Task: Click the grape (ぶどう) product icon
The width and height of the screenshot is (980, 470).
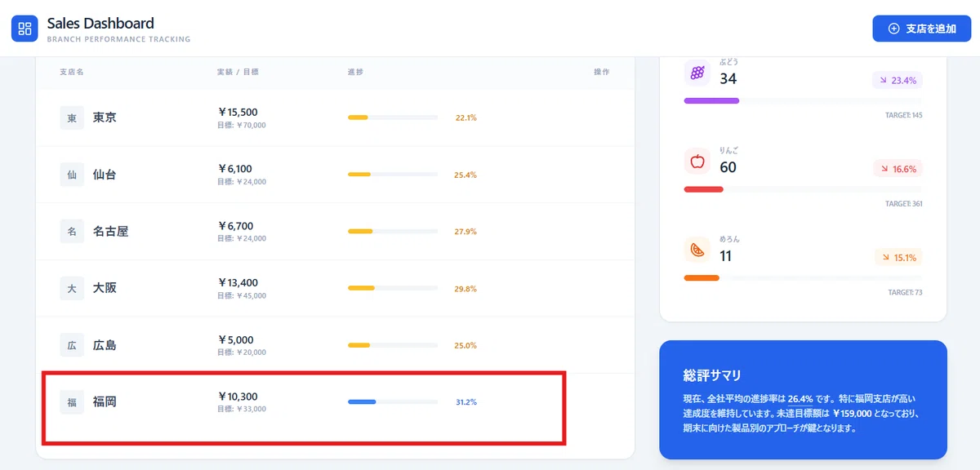Action: pyautogui.click(x=697, y=73)
